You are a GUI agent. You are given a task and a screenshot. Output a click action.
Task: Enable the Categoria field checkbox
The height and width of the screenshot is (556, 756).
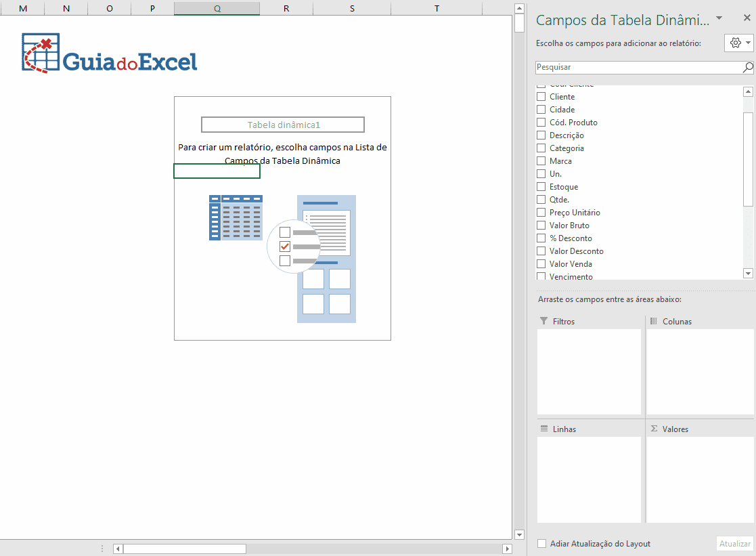click(541, 148)
